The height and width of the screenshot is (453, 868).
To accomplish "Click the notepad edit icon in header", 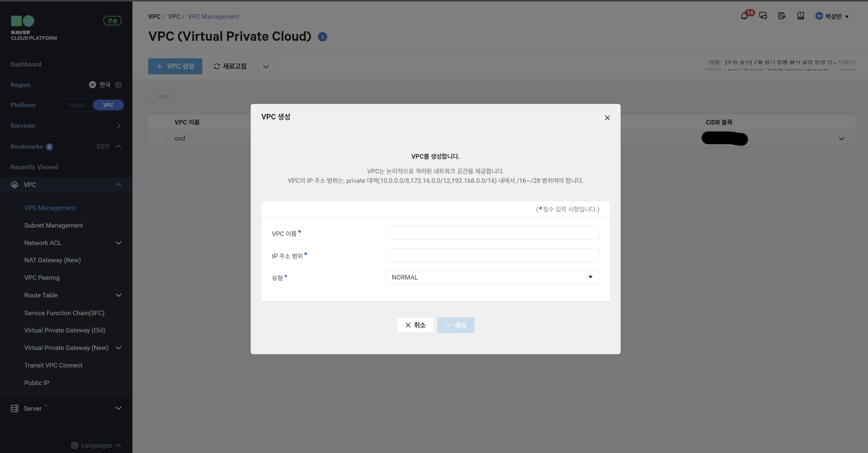I will coord(782,16).
